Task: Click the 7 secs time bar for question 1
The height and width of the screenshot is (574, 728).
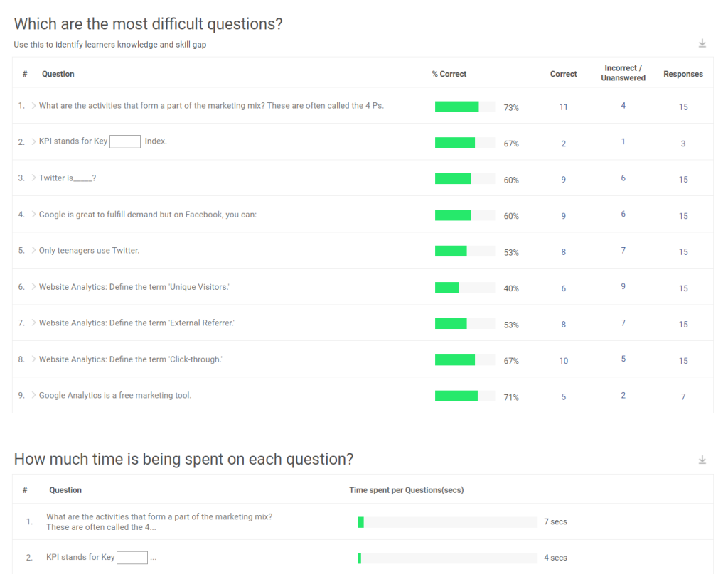Action: [x=448, y=521]
